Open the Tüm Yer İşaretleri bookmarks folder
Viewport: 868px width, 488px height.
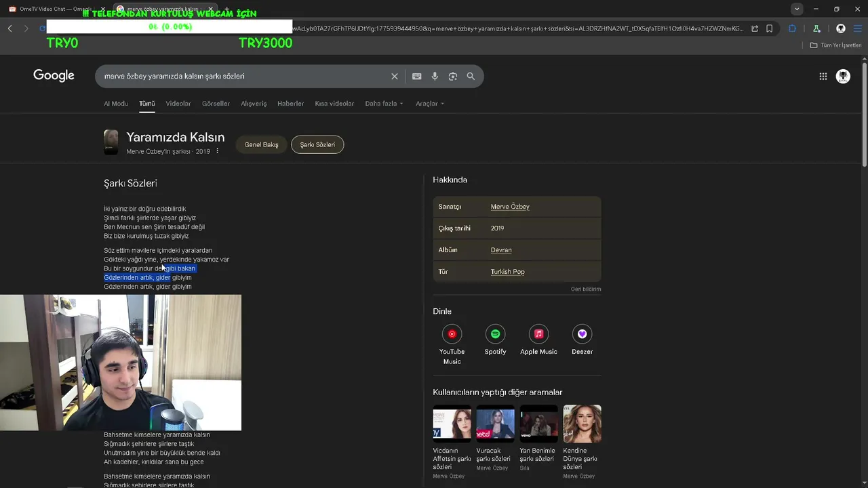[835, 45]
